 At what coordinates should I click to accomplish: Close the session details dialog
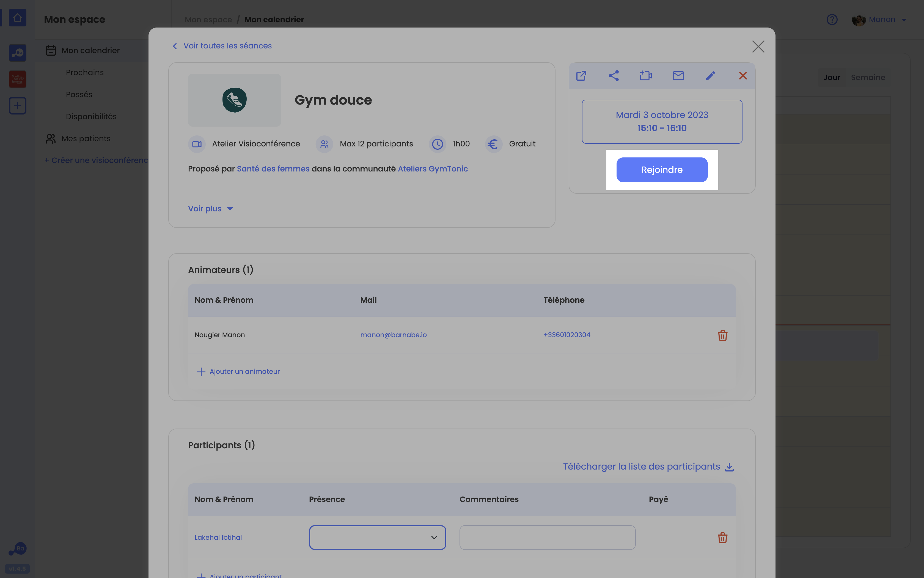758,47
